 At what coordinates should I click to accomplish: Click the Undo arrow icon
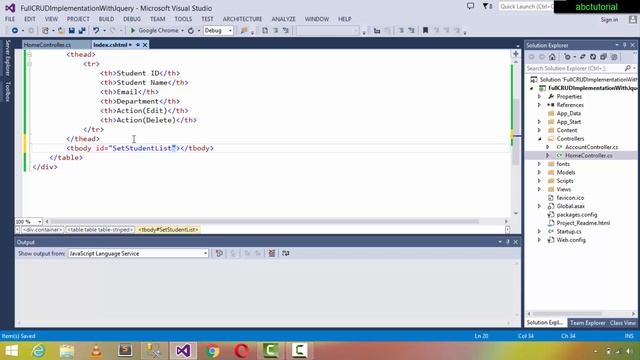tap(96, 31)
